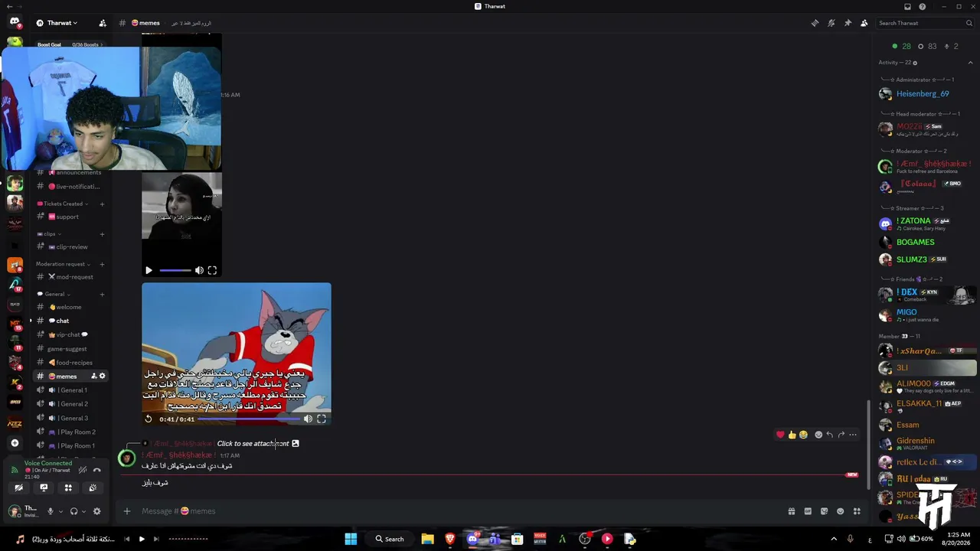Screen dimensions: 980x551
Task: React with the thumbs up emoji
Action: [x=792, y=435]
